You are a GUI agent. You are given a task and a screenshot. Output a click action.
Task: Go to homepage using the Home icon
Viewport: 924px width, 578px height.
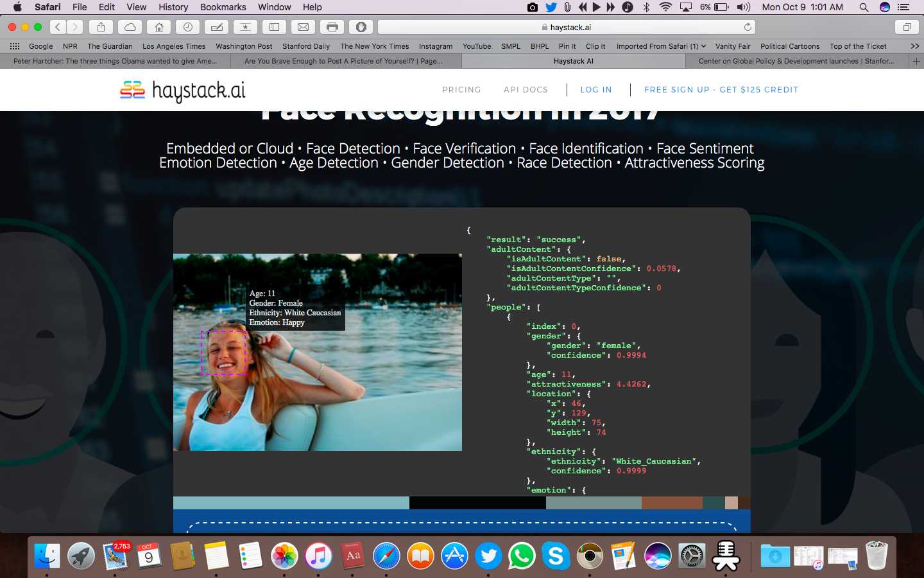[x=158, y=27]
